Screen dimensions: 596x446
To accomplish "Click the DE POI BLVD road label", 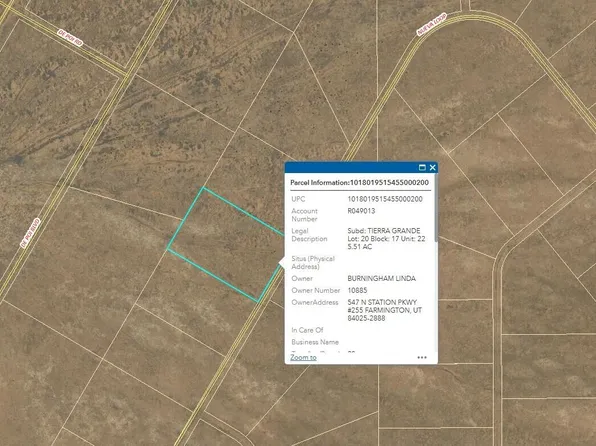I will (30, 233).
